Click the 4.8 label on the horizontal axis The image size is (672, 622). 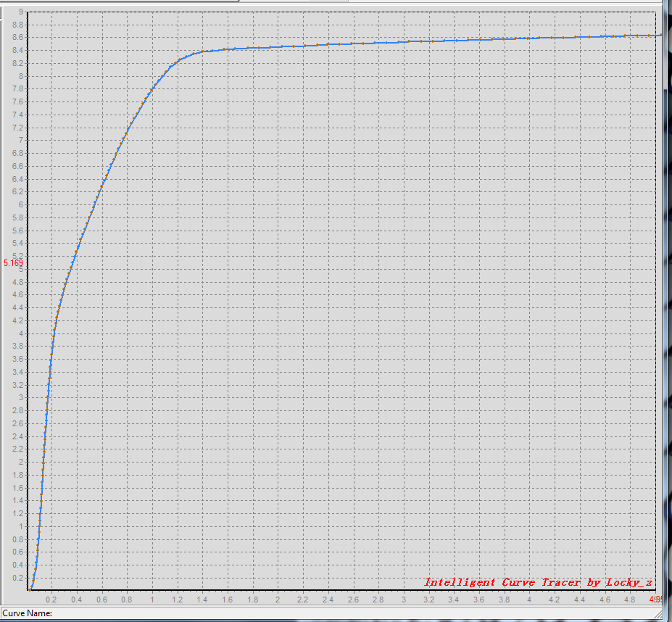click(629, 600)
